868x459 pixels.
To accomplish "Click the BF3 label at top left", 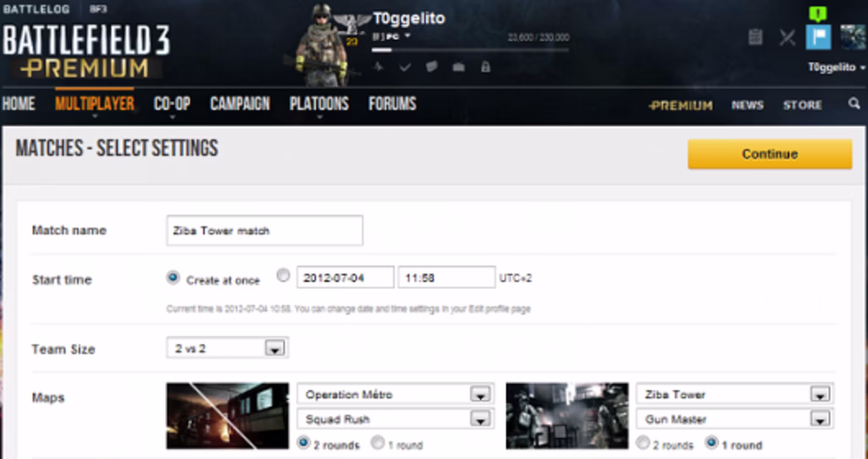I will (x=98, y=9).
